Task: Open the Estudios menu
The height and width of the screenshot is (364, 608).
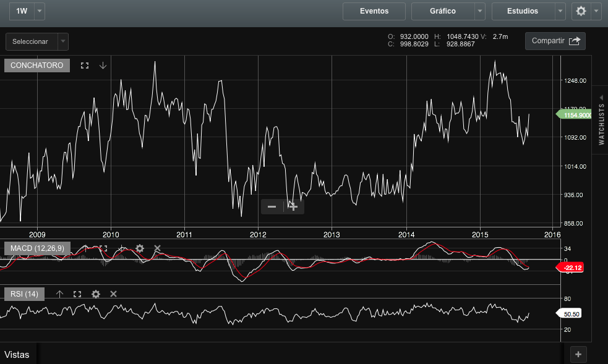Action: 523,11
